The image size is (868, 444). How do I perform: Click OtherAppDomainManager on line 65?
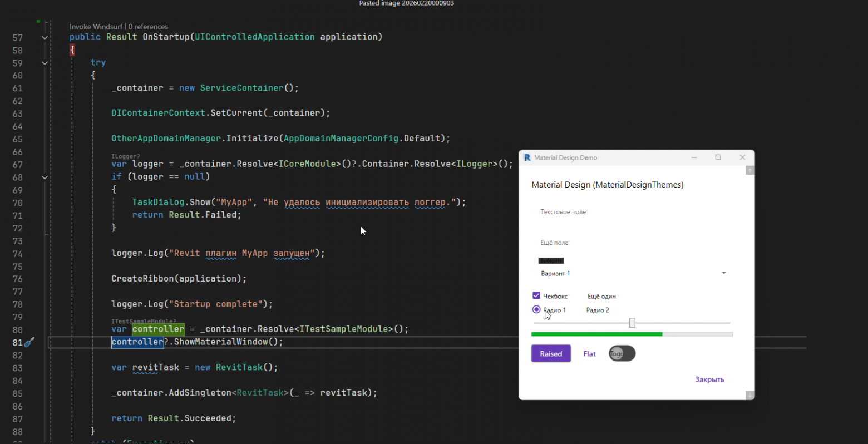tap(166, 139)
